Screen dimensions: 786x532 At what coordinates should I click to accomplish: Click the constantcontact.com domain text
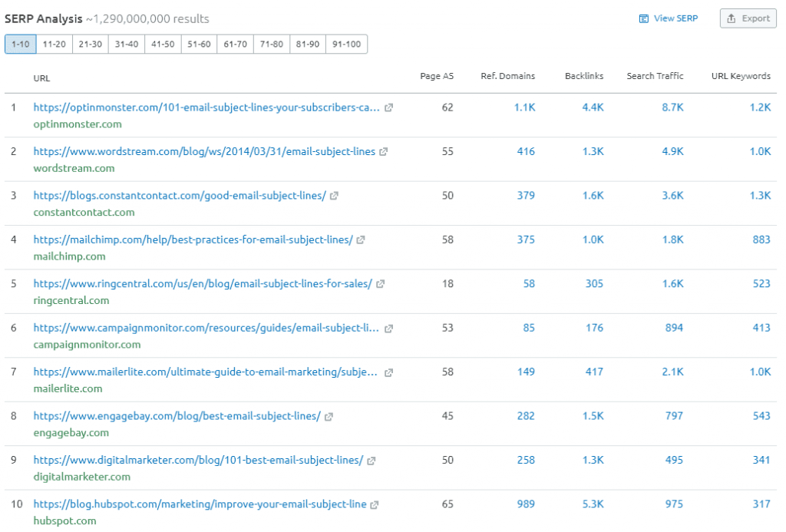click(x=84, y=213)
